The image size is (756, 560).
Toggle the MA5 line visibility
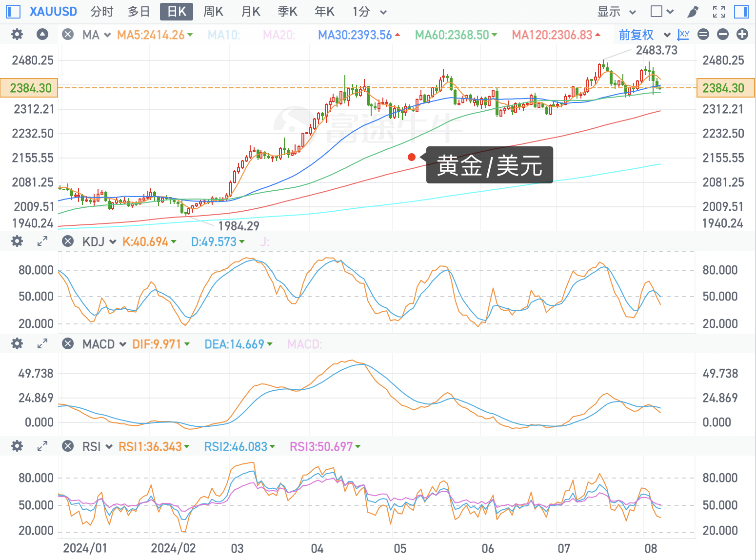pyautogui.click(x=155, y=35)
